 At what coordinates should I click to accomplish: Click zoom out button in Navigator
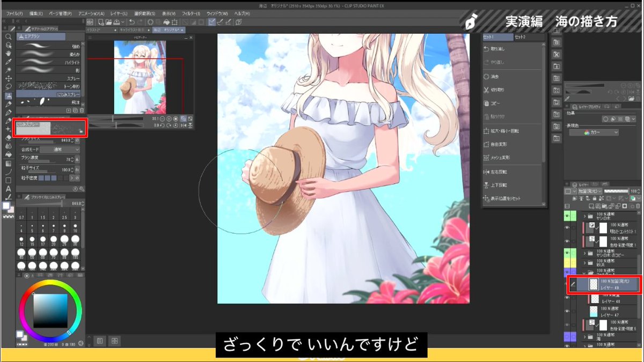coord(163,119)
